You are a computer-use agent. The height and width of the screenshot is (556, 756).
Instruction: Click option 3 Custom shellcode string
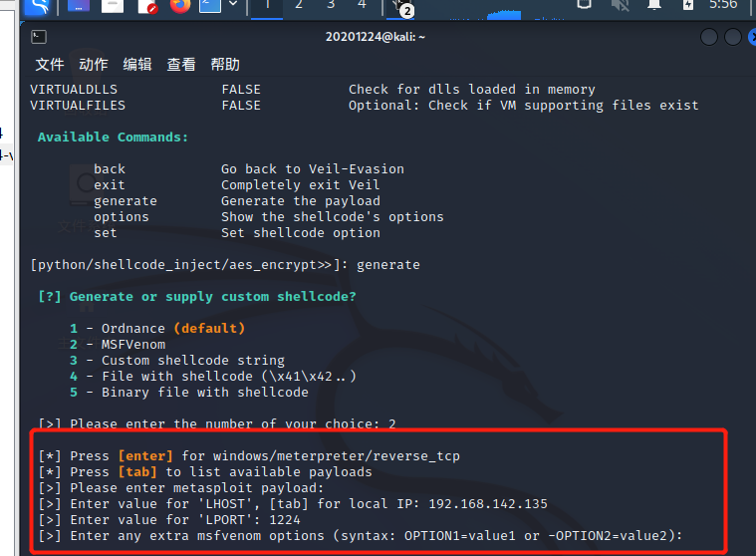[177, 361]
